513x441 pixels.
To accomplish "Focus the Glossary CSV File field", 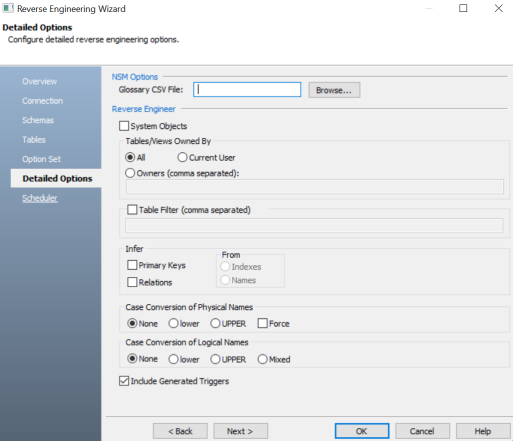I will pyautogui.click(x=247, y=90).
